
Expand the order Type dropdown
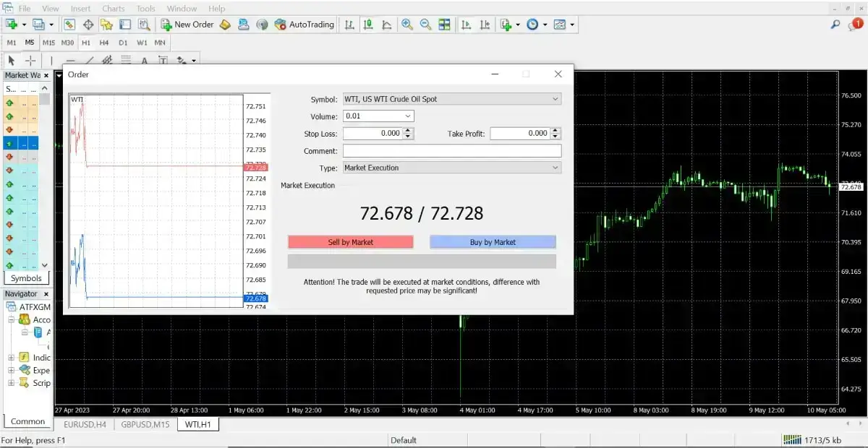click(555, 167)
